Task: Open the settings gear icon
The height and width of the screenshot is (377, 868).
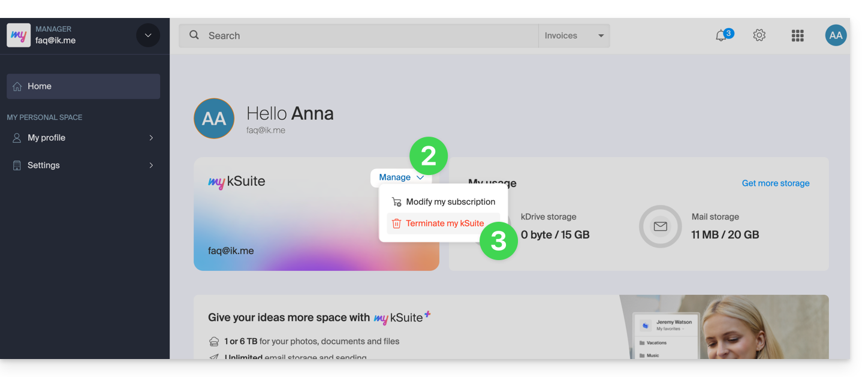Action: (759, 35)
